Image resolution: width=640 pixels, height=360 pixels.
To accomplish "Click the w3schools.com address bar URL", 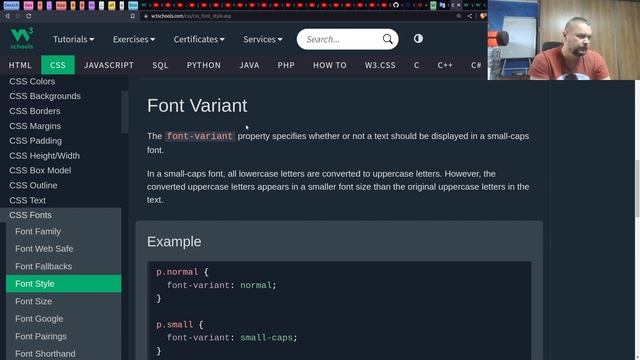I will pyautogui.click(x=191, y=16).
